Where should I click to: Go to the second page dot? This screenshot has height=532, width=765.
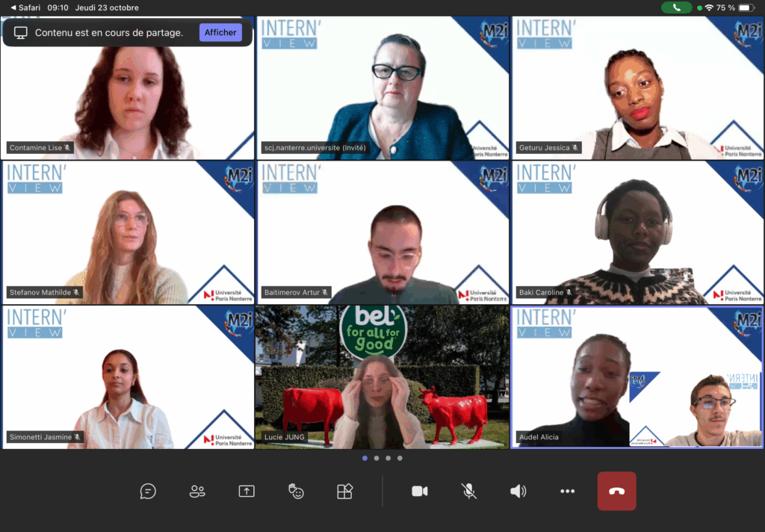pyautogui.click(x=377, y=458)
